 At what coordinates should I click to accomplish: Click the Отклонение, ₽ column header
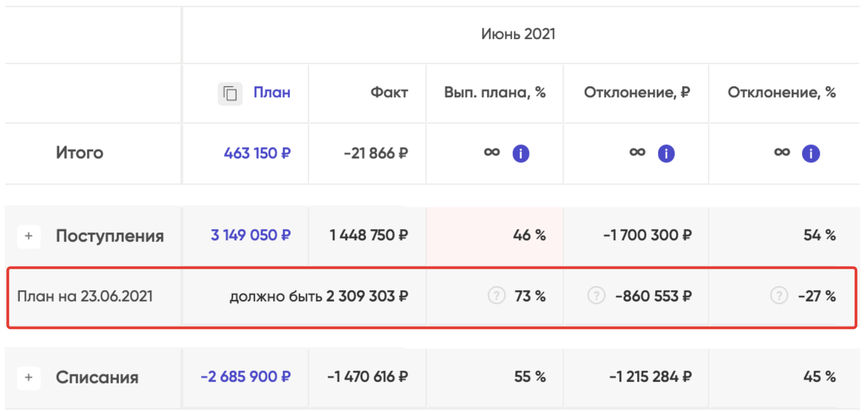click(x=637, y=92)
